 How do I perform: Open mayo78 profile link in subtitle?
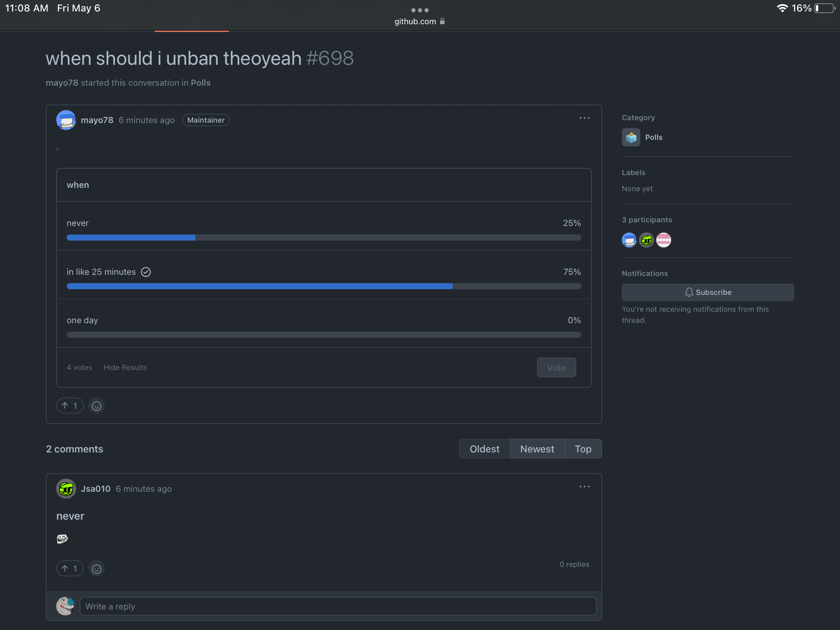(62, 83)
